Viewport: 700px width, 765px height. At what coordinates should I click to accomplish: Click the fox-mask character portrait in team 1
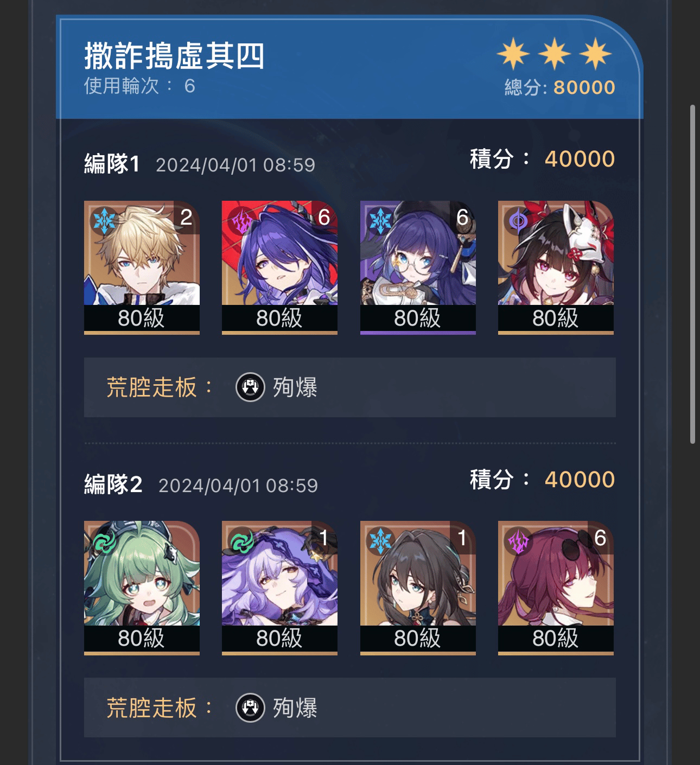[x=556, y=267]
